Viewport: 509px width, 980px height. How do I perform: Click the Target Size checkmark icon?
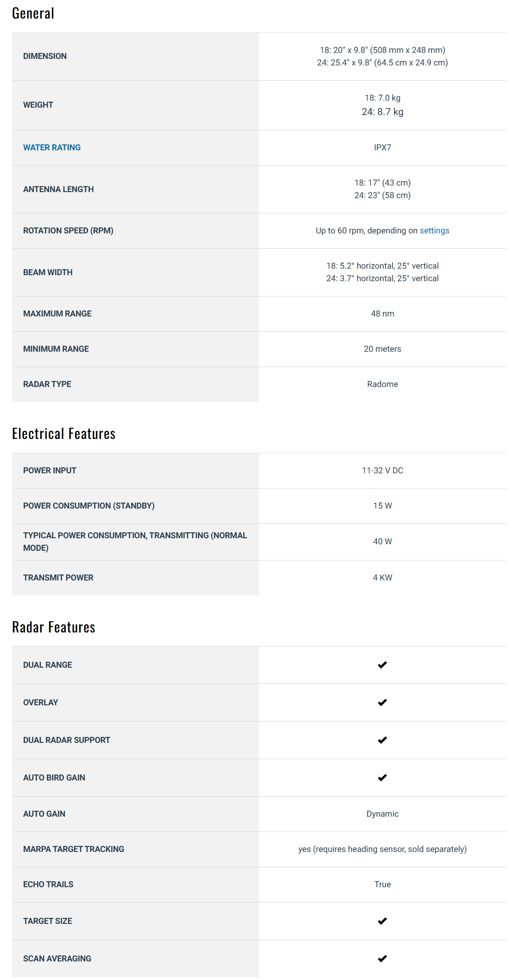click(x=382, y=921)
